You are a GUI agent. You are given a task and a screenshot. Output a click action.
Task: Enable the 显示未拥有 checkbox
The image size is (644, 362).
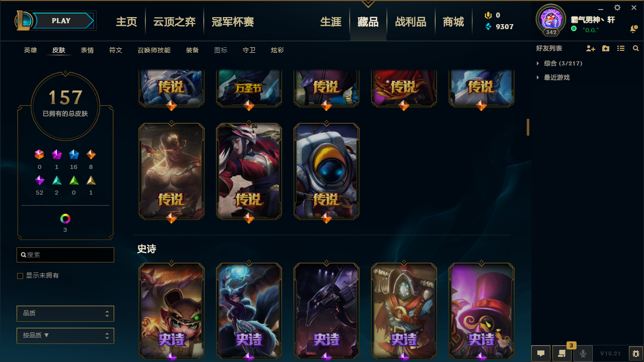point(20,276)
